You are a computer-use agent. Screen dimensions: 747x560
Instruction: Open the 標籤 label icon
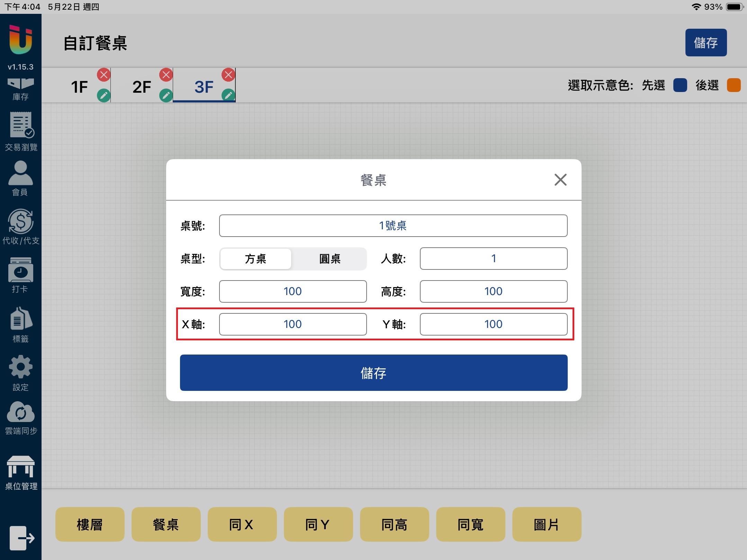[20, 324]
